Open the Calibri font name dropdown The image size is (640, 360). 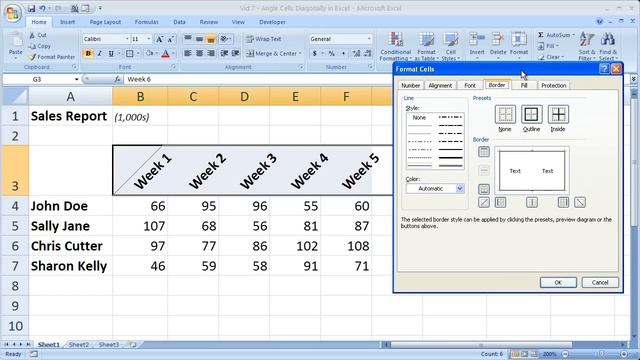(x=127, y=39)
